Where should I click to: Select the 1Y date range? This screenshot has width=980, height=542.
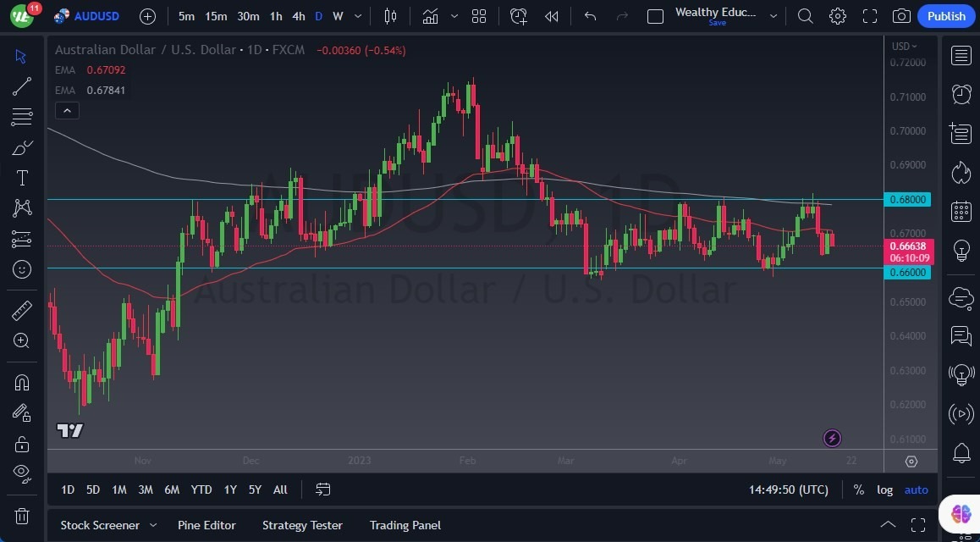coord(229,489)
